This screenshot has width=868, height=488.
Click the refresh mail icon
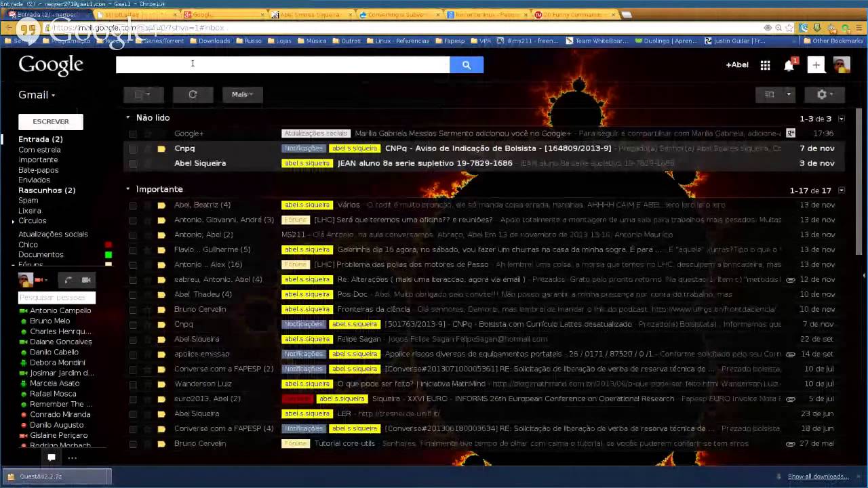pos(193,94)
